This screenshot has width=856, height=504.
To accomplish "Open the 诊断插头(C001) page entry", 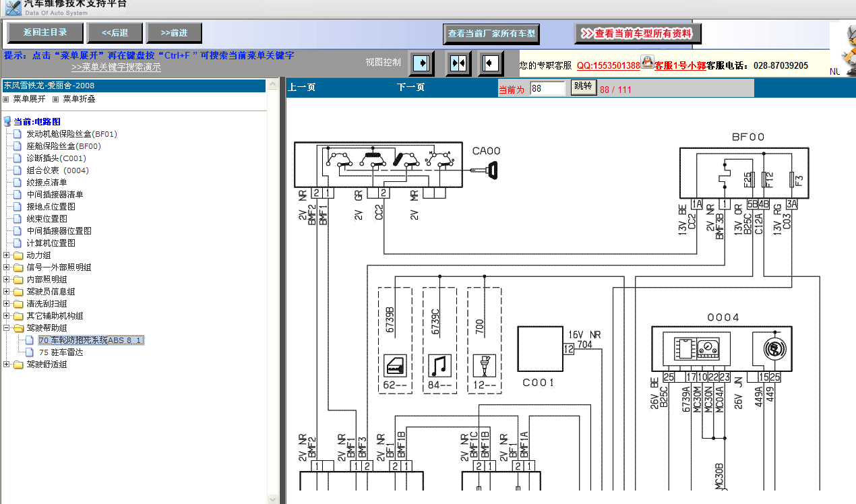I will click(x=56, y=158).
